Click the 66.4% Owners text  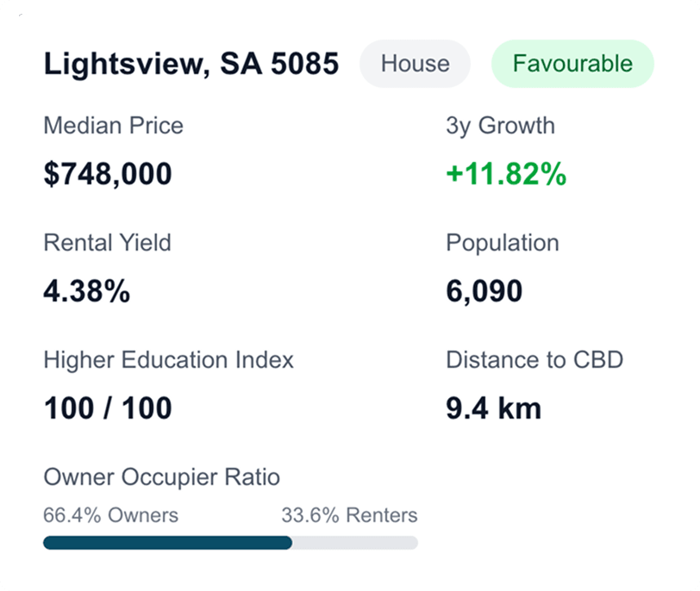coord(110,515)
